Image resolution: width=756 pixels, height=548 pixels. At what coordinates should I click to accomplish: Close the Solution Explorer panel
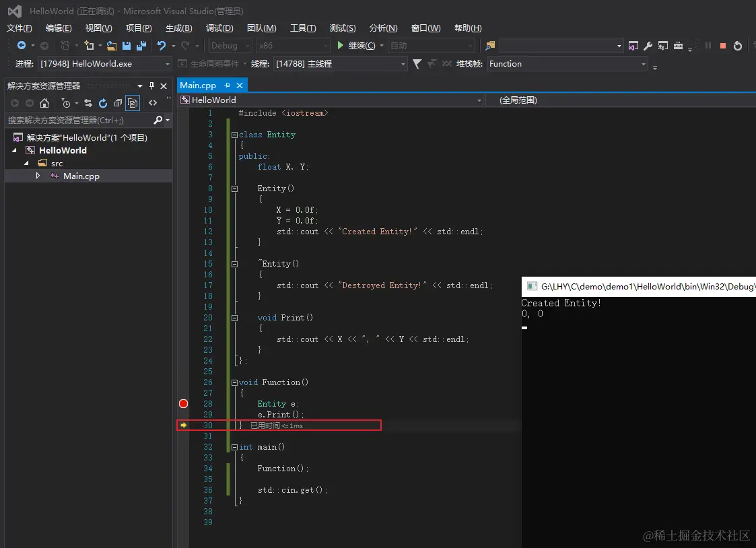pyautogui.click(x=164, y=85)
